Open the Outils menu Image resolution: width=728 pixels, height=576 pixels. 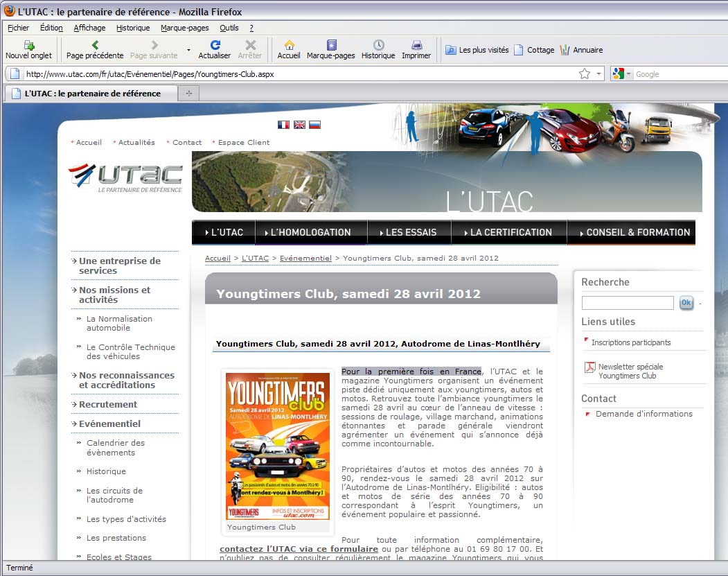(229, 28)
